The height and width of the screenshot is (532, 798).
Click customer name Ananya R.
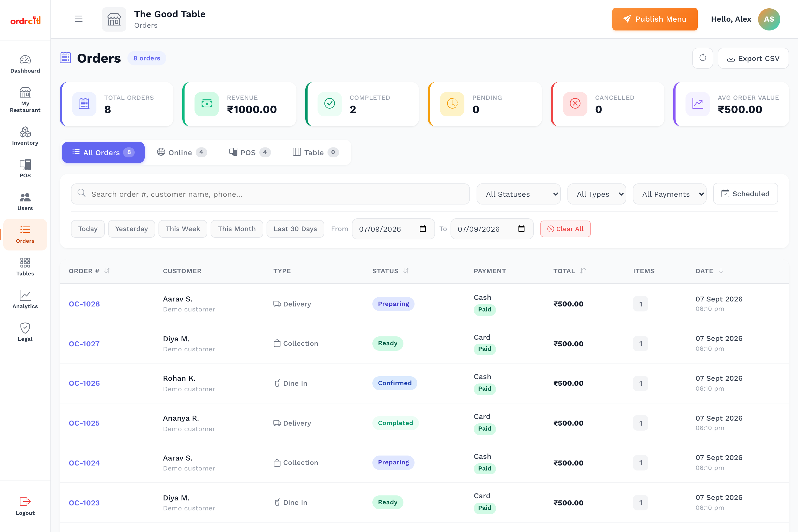pyautogui.click(x=181, y=418)
